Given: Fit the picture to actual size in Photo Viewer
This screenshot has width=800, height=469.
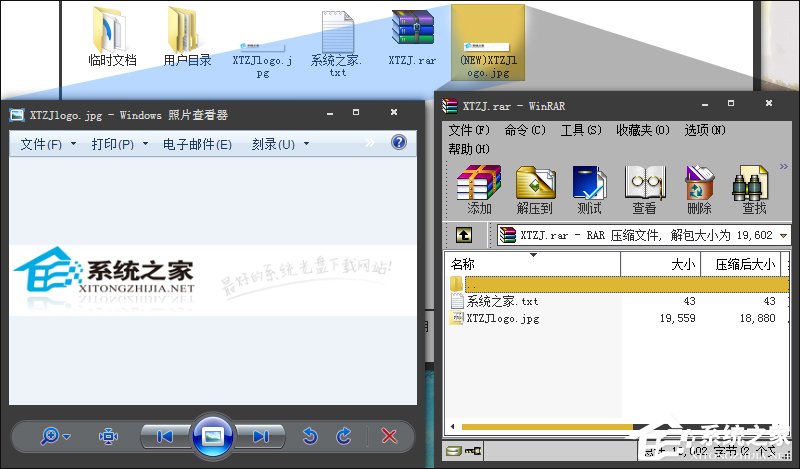Looking at the screenshot, I should click(108, 436).
